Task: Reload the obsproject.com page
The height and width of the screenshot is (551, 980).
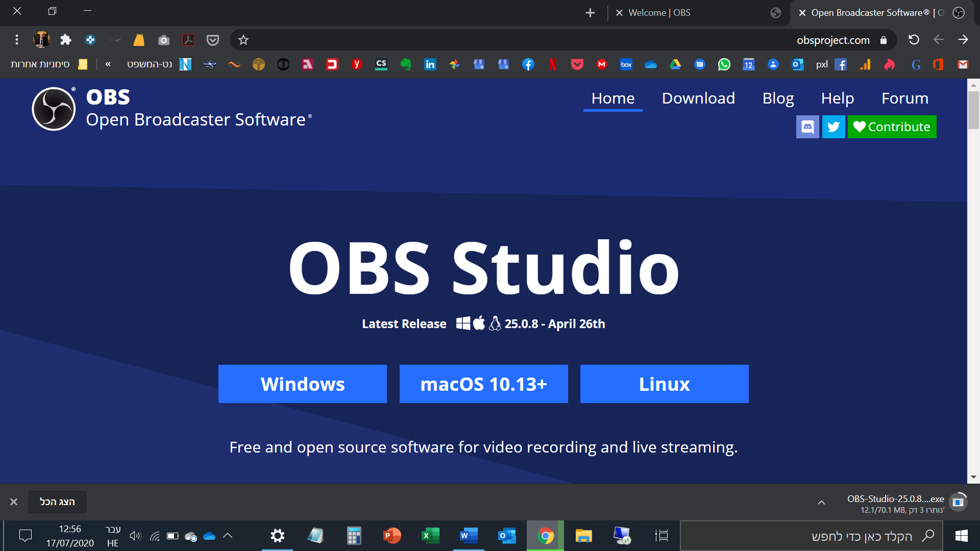Action: pyautogui.click(x=914, y=40)
